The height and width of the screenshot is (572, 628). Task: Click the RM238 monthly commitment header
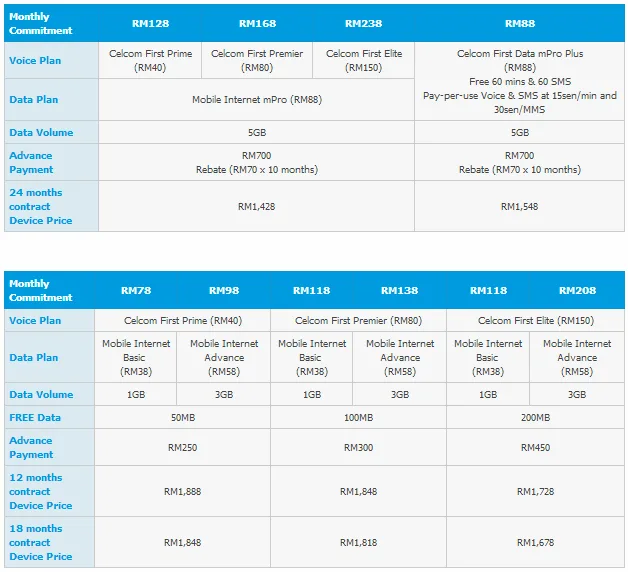[363, 23]
